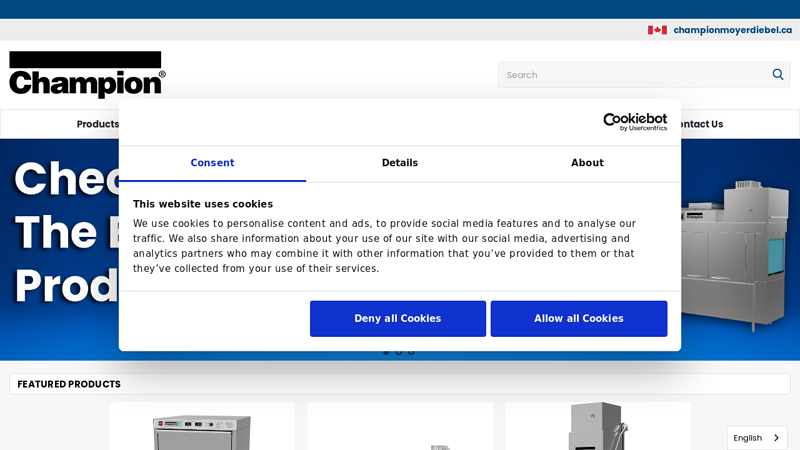Click the chevron arrow beside English
The image size is (800, 450).
coord(773,438)
